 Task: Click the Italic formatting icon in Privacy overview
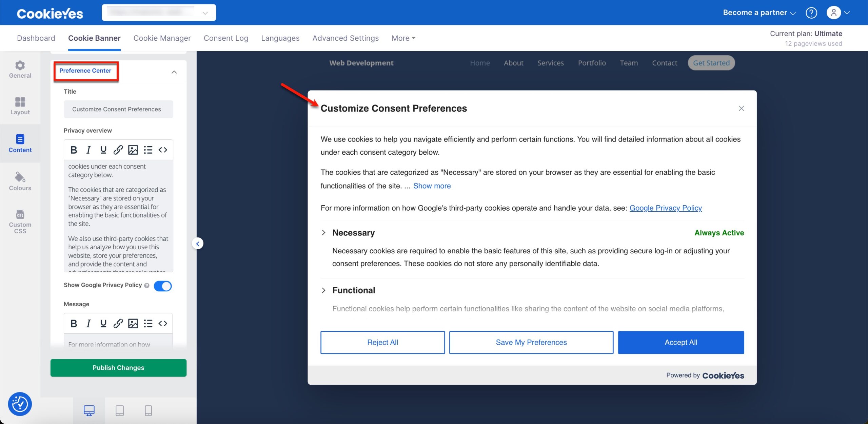(88, 150)
